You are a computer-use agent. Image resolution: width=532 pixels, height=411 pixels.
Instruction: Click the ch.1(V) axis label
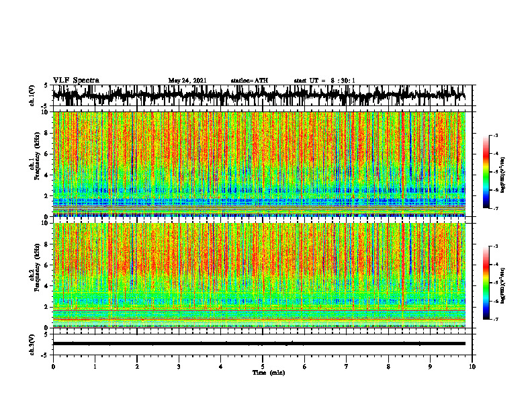pyautogui.click(x=32, y=95)
